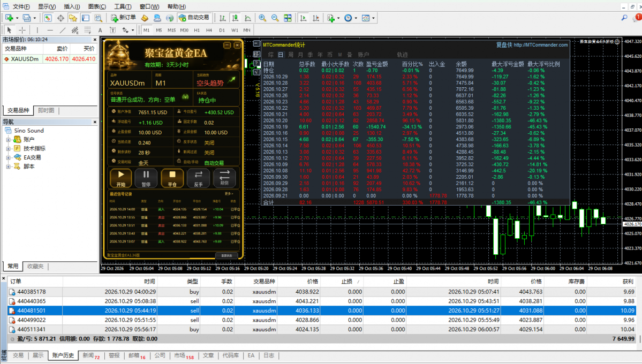The width and height of the screenshot is (642, 364).
Task: Switch to the 账户历史 account history tab
Action: [63, 355]
